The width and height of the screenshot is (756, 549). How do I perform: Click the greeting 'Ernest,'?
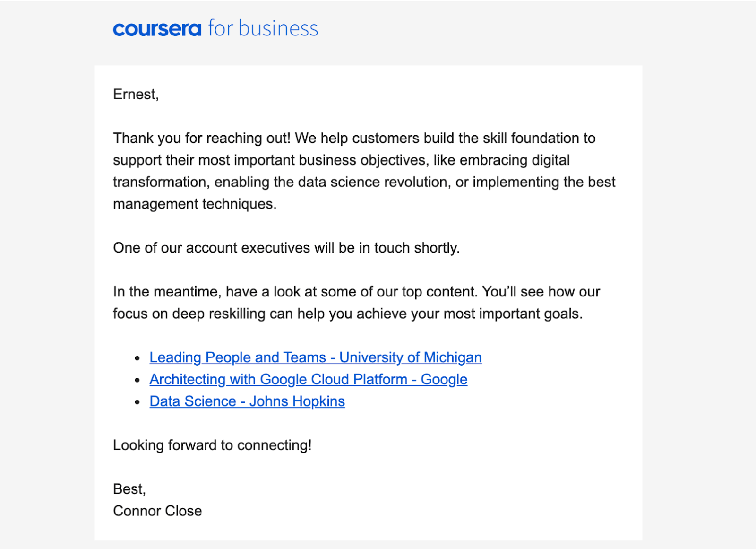pyautogui.click(x=136, y=95)
